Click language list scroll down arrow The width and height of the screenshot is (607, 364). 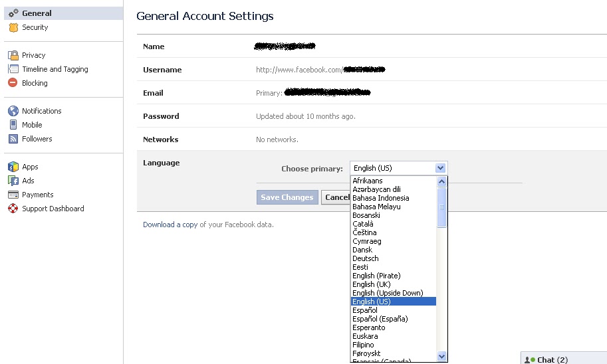(x=441, y=356)
